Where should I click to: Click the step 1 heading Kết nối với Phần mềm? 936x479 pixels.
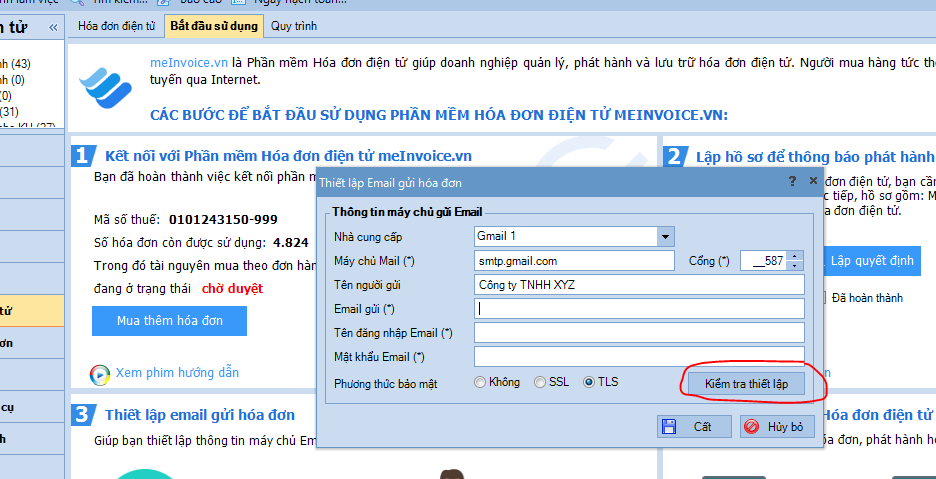[x=288, y=156]
